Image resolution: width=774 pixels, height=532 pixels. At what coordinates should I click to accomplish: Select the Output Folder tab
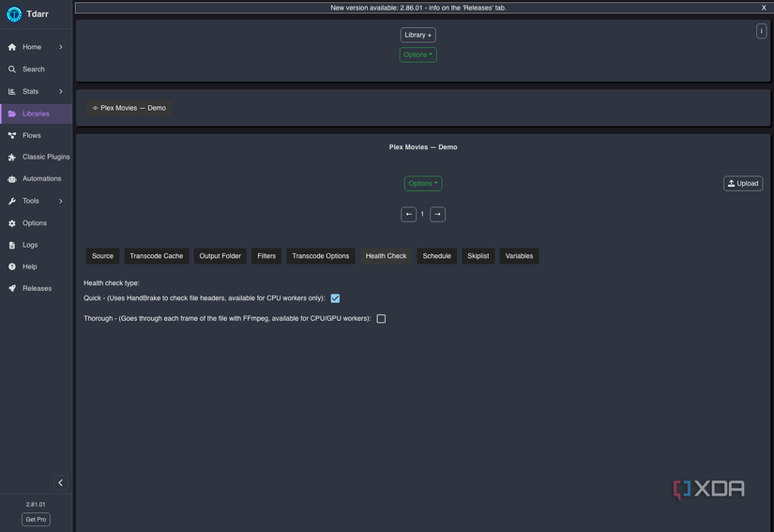pyautogui.click(x=220, y=256)
